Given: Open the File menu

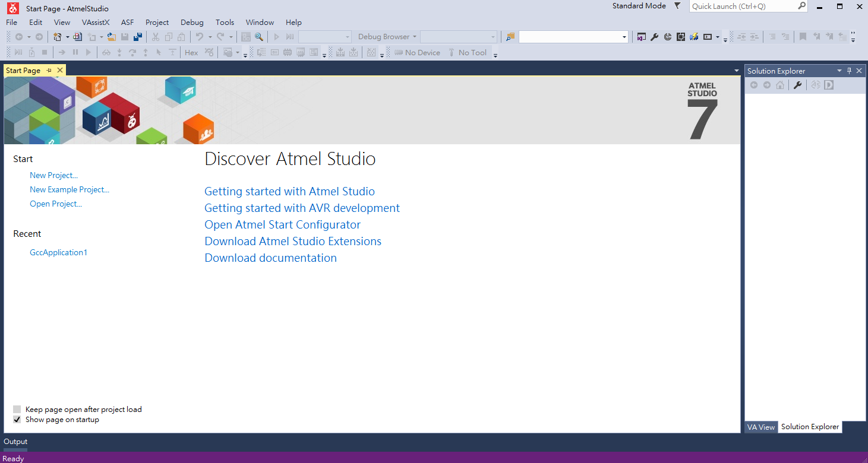Looking at the screenshot, I should pos(11,22).
